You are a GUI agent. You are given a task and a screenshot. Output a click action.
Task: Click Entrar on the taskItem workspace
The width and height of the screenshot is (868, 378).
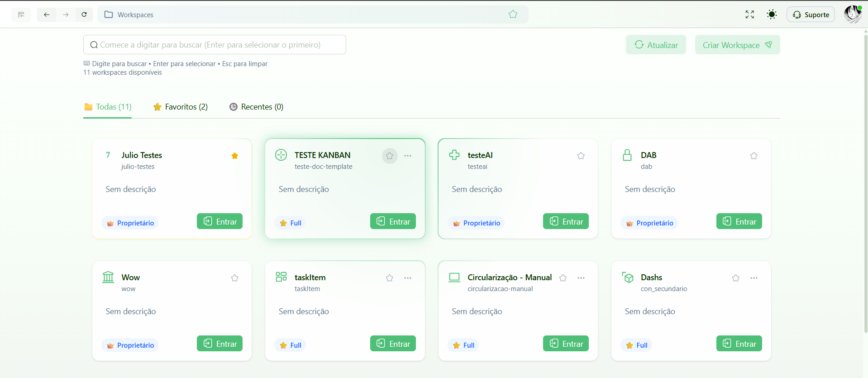pyautogui.click(x=393, y=344)
